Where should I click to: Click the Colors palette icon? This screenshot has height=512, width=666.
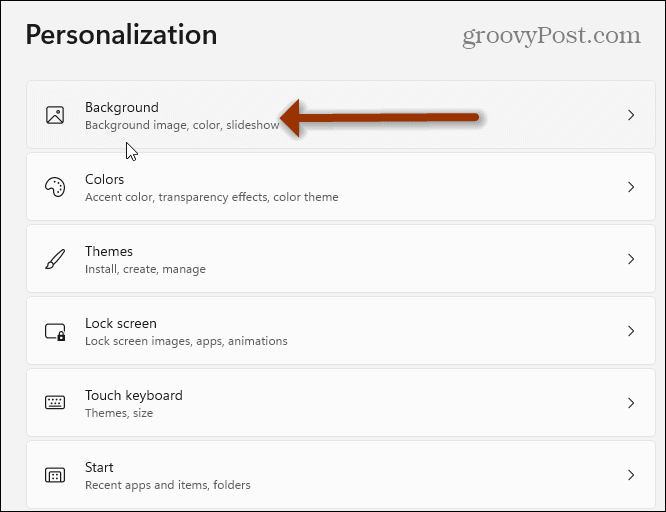click(55, 187)
